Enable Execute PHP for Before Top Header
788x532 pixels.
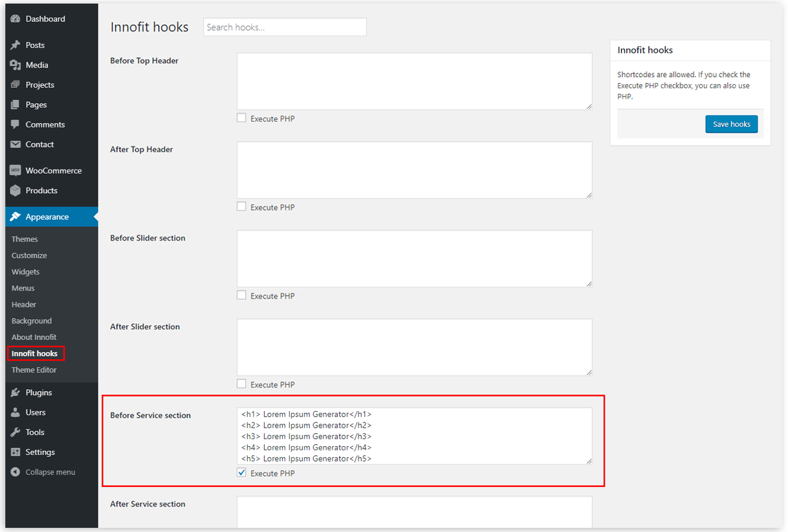tap(242, 118)
